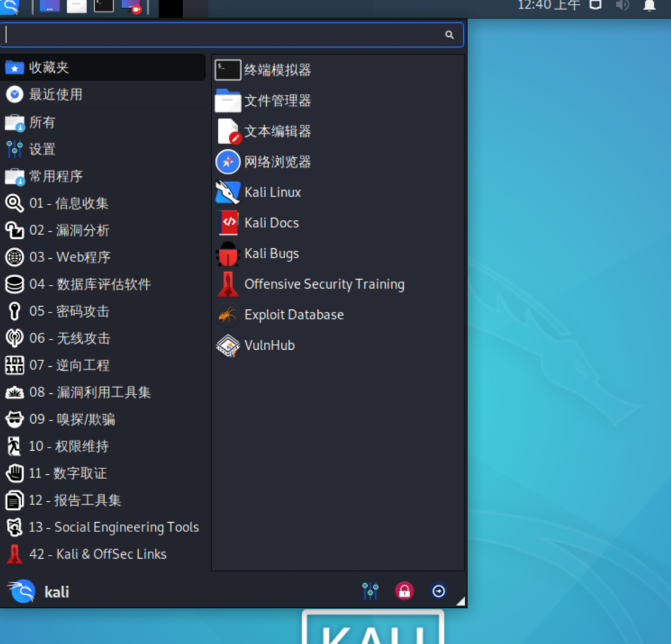
Task: Click the black workspace switcher box
Action: tap(171, 8)
